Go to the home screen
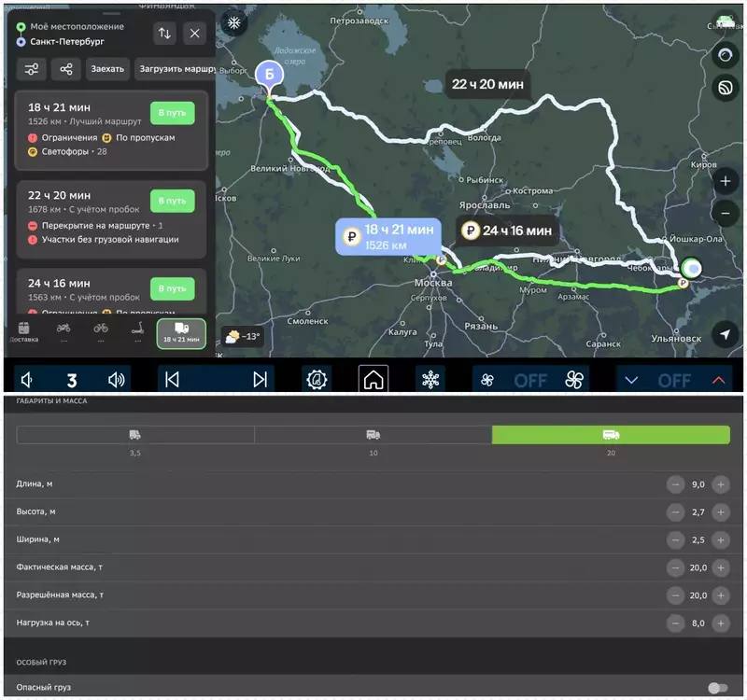This screenshot has height=700, width=747. [373, 380]
